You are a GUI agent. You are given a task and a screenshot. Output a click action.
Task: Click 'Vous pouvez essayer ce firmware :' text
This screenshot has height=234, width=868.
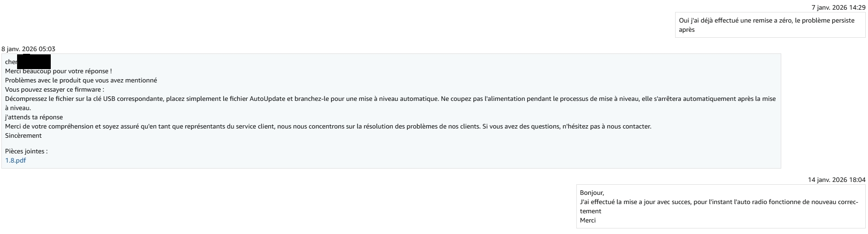point(54,89)
